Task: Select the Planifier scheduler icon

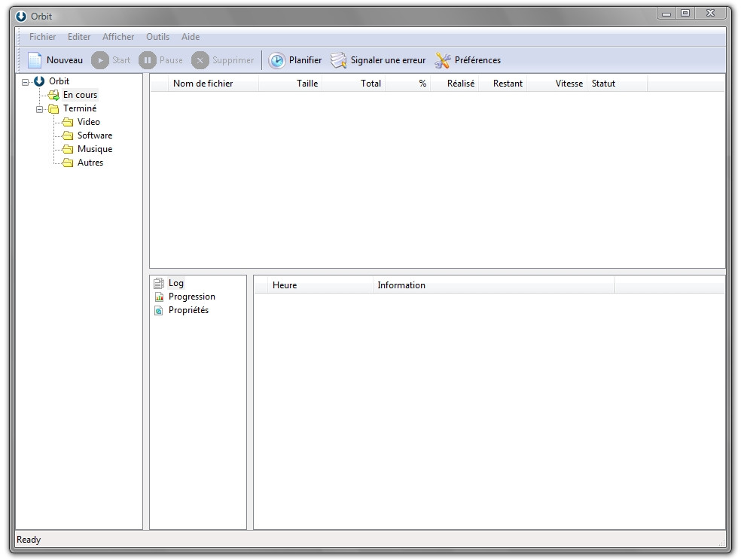Action: point(277,60)
